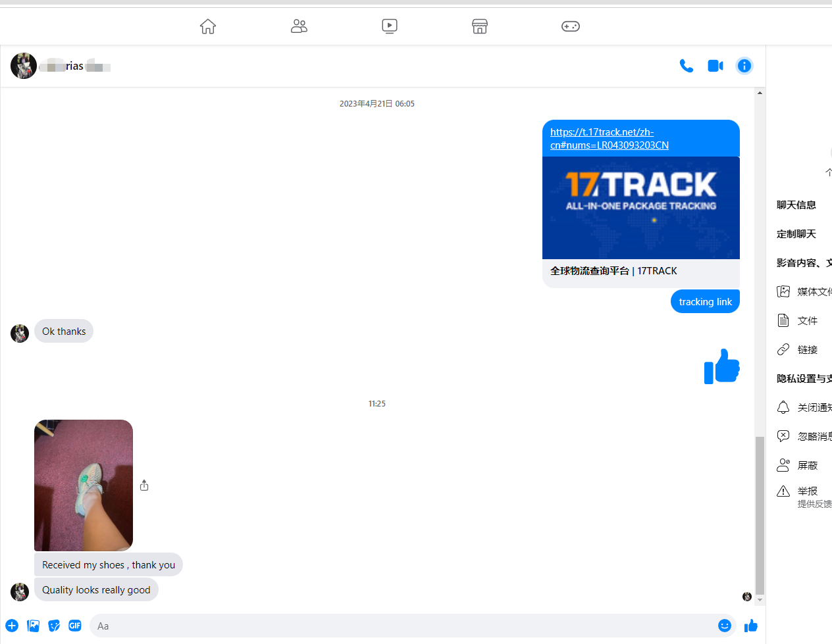Open the Marketplace store icon
This screenshot has width=832, height=644.
point(480,26)
